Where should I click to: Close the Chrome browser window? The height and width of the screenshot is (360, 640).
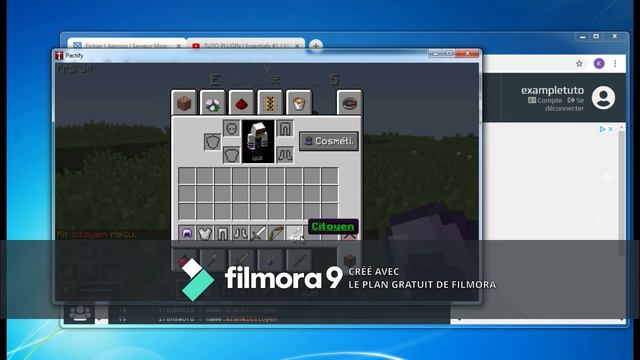pyautogui.click(x=615, y=37)
